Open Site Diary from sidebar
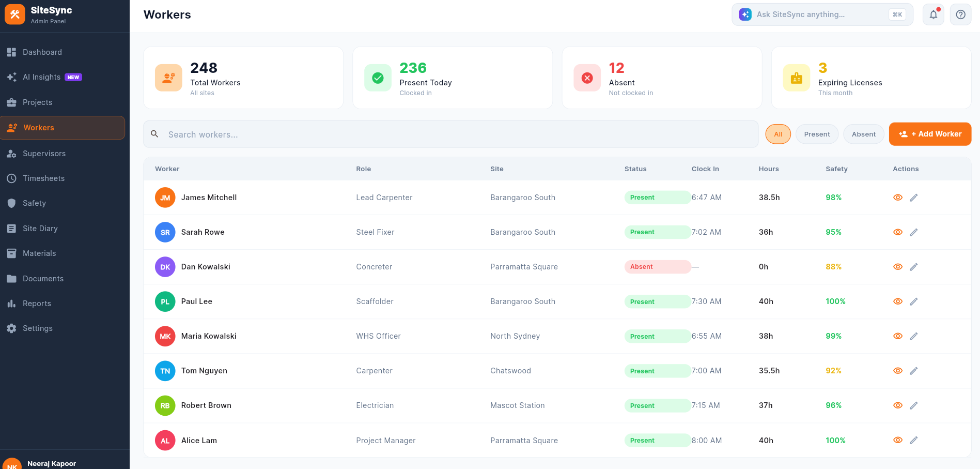Viewport: 980px width, 469px height. click(x=63, y=229)
